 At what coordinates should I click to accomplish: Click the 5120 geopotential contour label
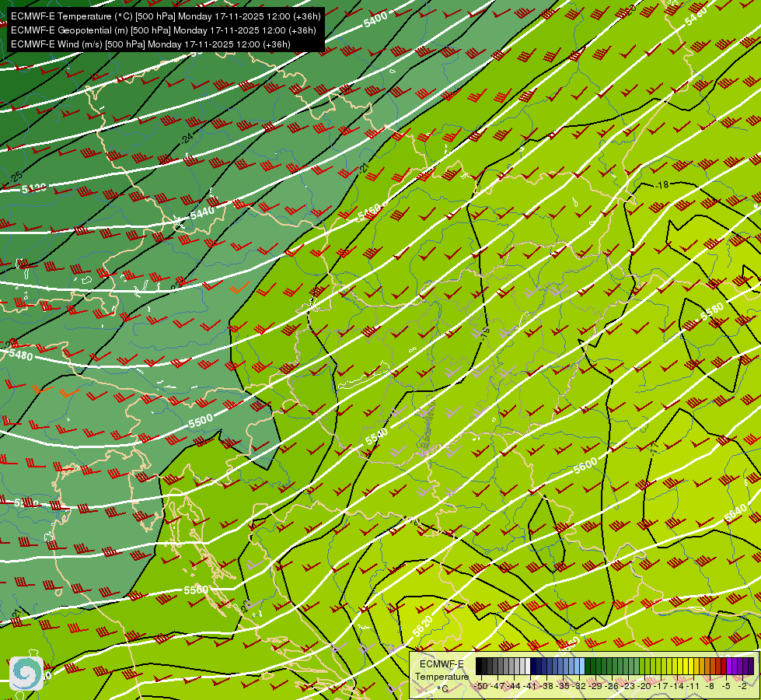[x=34, y=188]
